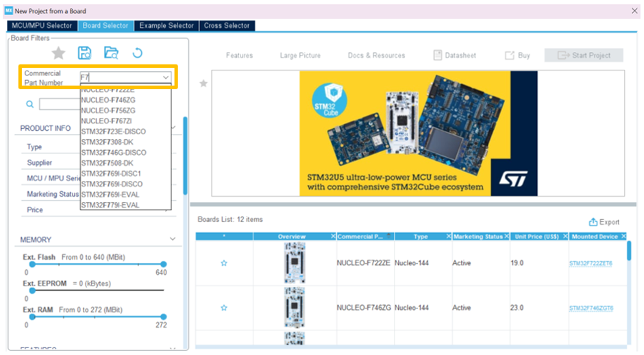Click the load filters folder icon

(111, 53)
